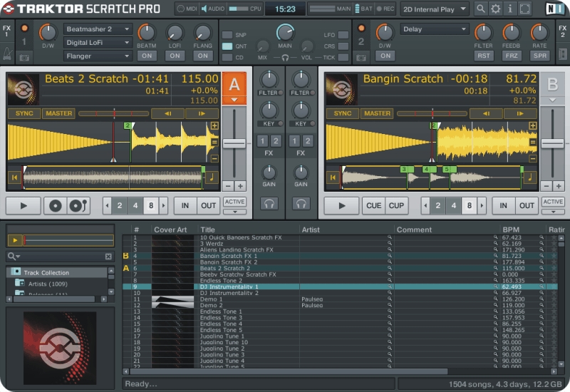The image size is (570, 392).
Task: Click the magnifier icon in the header
Action: tap(482, 9)
